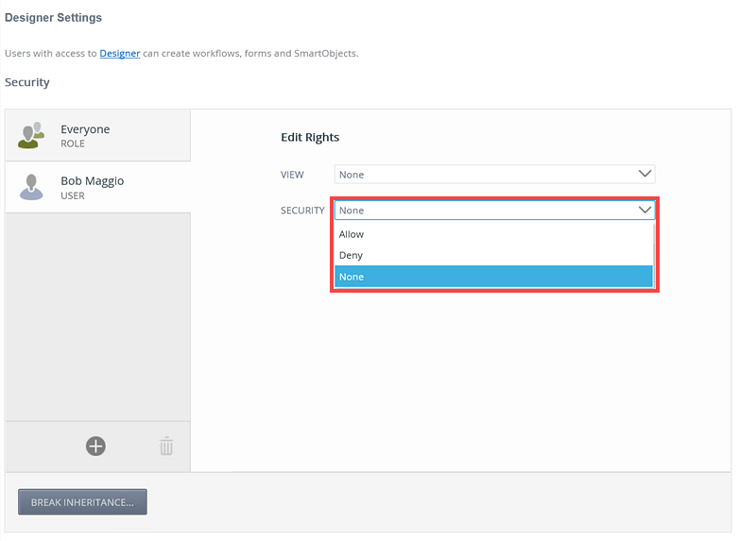Image resolution: width=756 pixels, height=541 pixels.
Task: Expand the VIEW dropdown chevron arrow
Action: coord(645,174)
